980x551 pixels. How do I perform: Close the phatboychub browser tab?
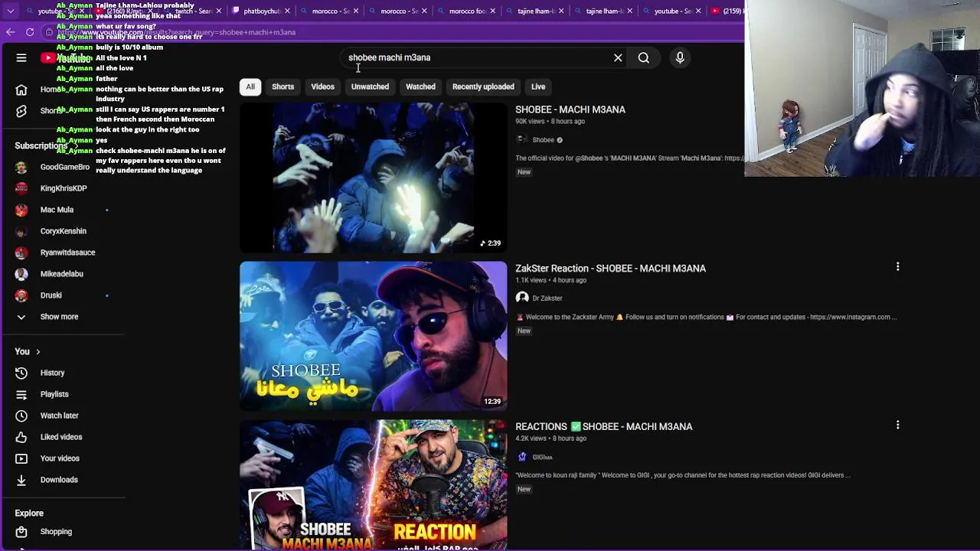point(287,11)
